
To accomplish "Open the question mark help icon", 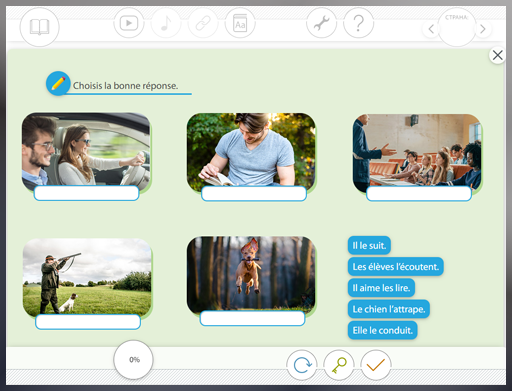I will [x=358, y=23].
